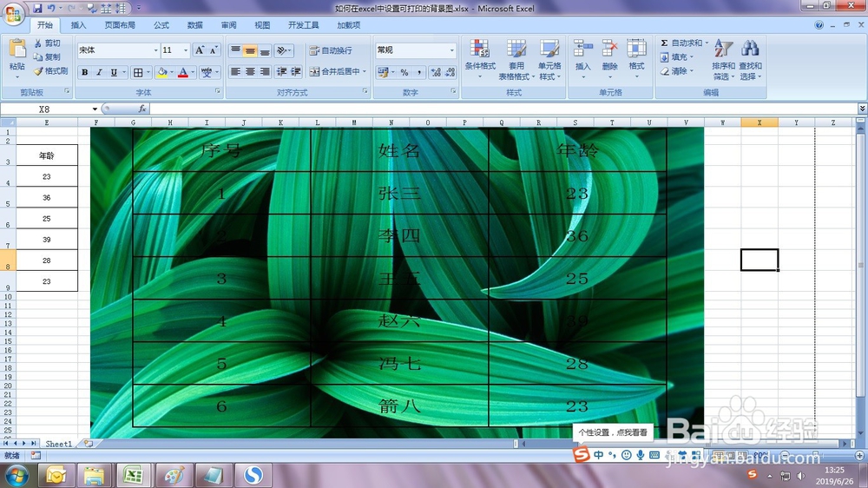Increase font size with the large A icon
The height and width of the screenshot is (488, 868).
point(200,50)
